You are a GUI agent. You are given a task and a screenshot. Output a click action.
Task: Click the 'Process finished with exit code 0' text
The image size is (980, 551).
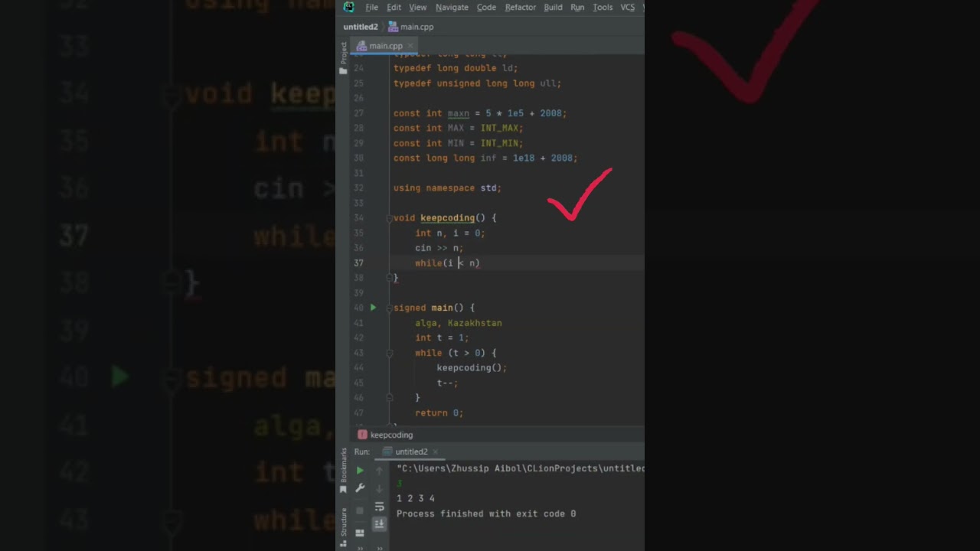pyautogui.click(x=486, y=514)
